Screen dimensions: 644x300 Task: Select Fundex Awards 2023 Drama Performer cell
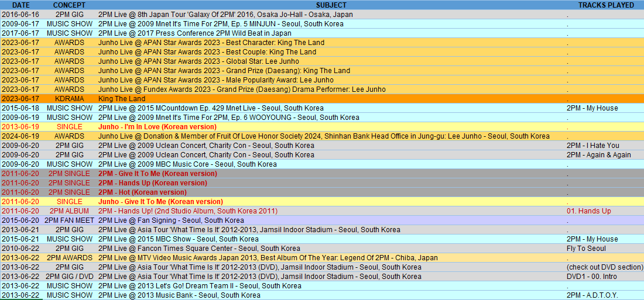click(331, 89)
